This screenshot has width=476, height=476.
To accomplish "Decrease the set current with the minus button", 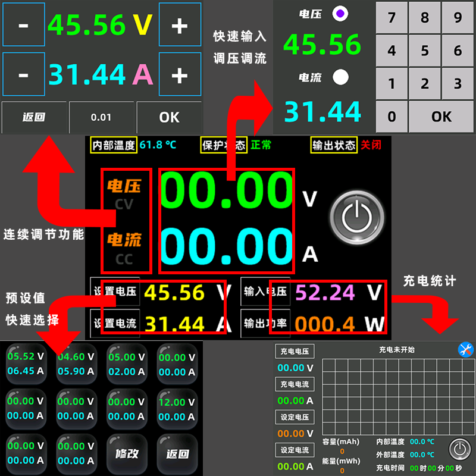I will tap(24, 74).
